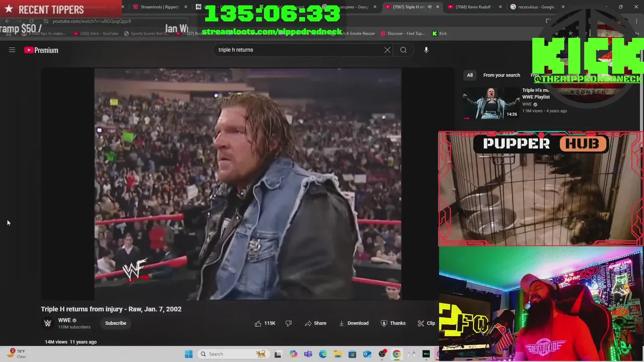Share the Triple H video
The image size is (644, 362).
coord(315,323)
